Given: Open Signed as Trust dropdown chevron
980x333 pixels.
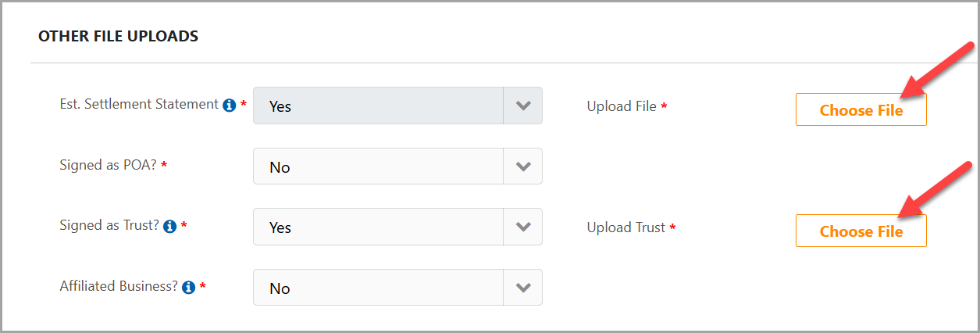Looking at the screenshot, I should click(523, 227).
